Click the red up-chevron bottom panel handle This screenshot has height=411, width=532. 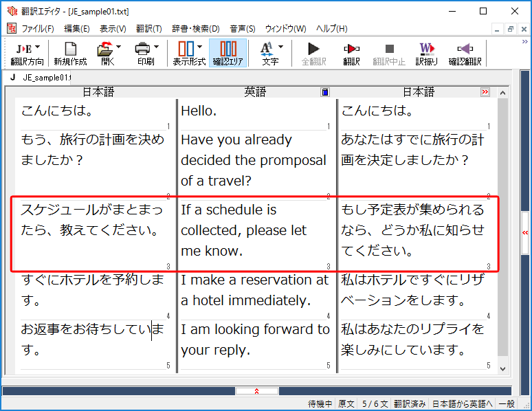click(x=257, y=391)
